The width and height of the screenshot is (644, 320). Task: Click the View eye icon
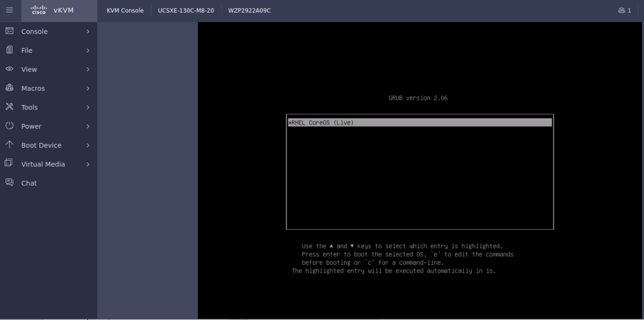pyautogui.click(x=9, y=69)
